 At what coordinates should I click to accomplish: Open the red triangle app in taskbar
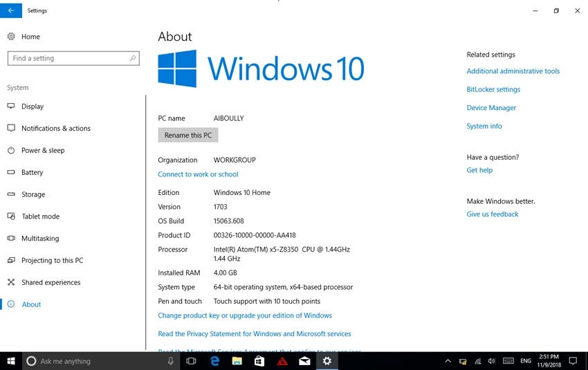point(282,361)
